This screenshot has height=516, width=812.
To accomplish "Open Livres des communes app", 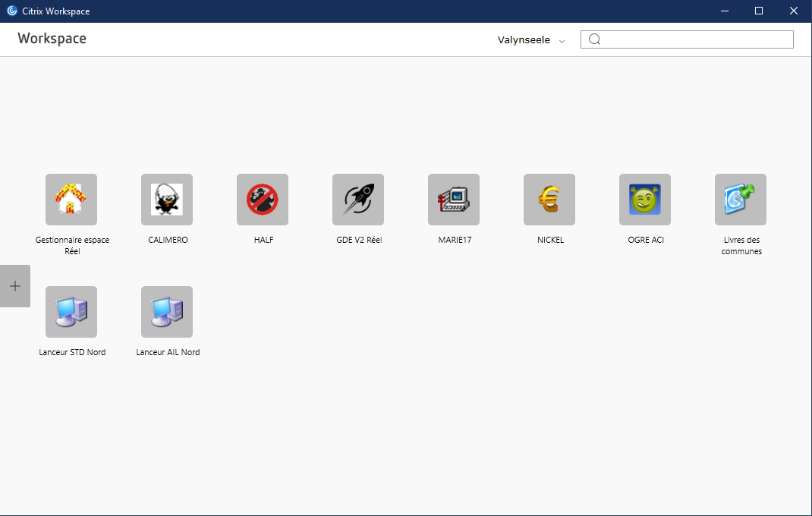I will pyautogui.click(x=741, y=200).
